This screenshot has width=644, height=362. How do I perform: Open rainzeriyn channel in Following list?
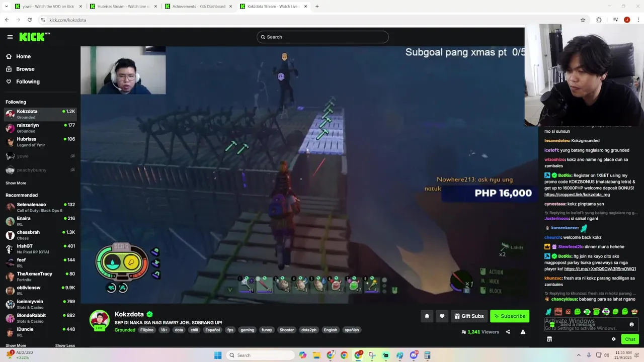[x=40, y=128]
